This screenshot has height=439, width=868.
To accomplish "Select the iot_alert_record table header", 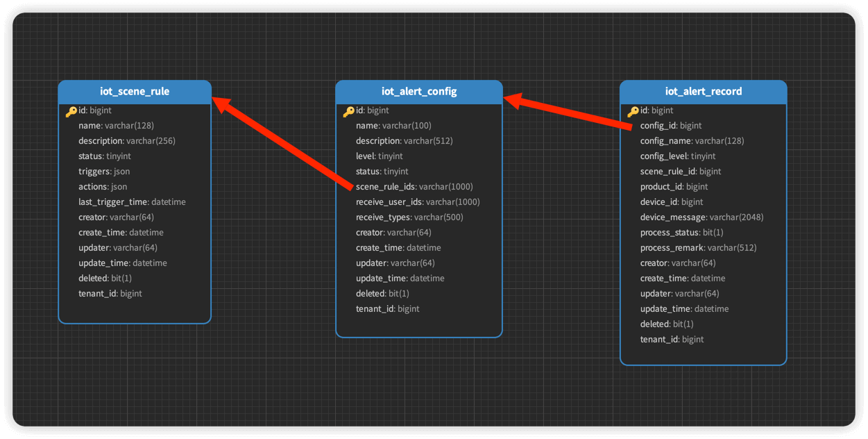I will coord(704,92).
